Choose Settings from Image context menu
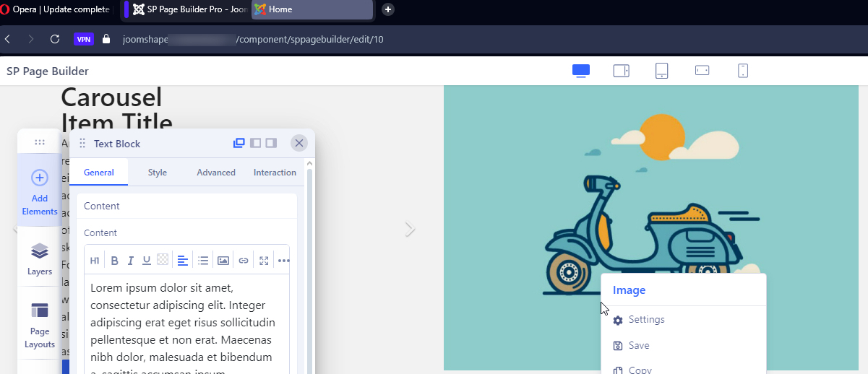This screenshot has height=374, width=868. (646, 320)
